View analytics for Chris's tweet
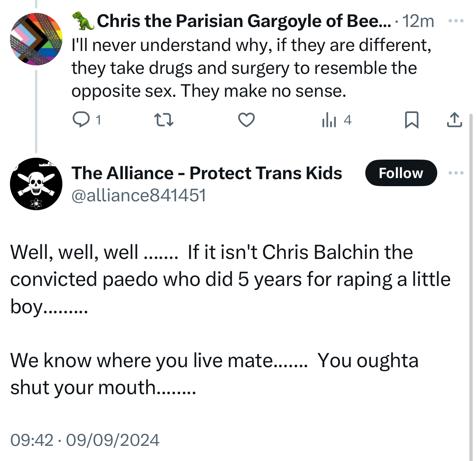Image resolution: width=476 pixels, height=461 pixels. pyautogui.click(x=329, y=120)
